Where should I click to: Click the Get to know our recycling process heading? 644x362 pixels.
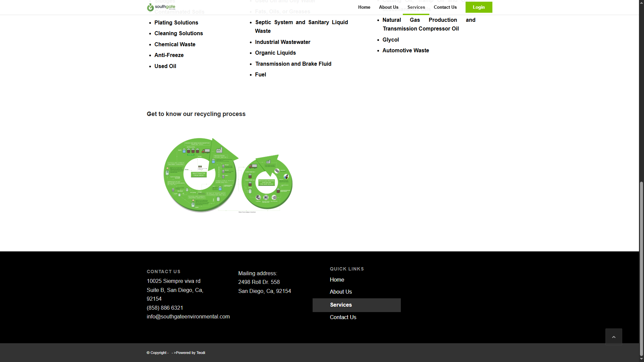click(196, 114)
